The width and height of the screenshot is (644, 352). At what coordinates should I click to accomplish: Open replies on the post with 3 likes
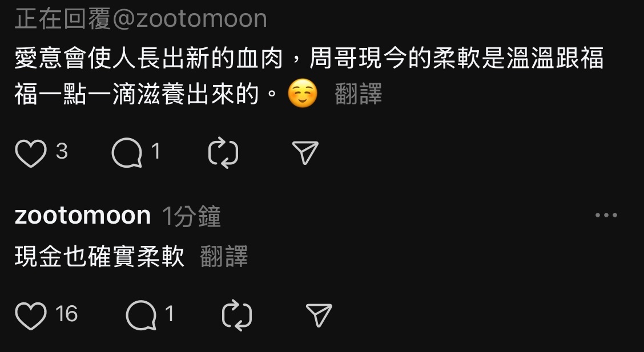click(x=127, y=153)
